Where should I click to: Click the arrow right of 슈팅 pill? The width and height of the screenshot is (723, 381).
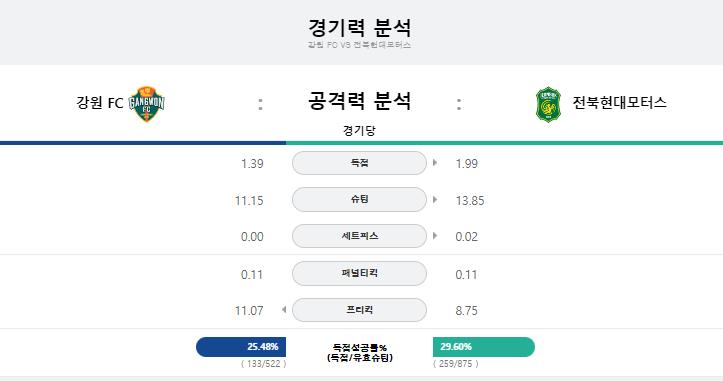point(435,200)
